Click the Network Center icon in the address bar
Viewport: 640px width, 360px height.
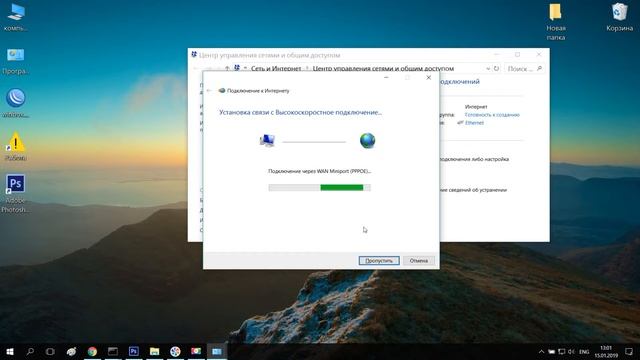point(237,68)
